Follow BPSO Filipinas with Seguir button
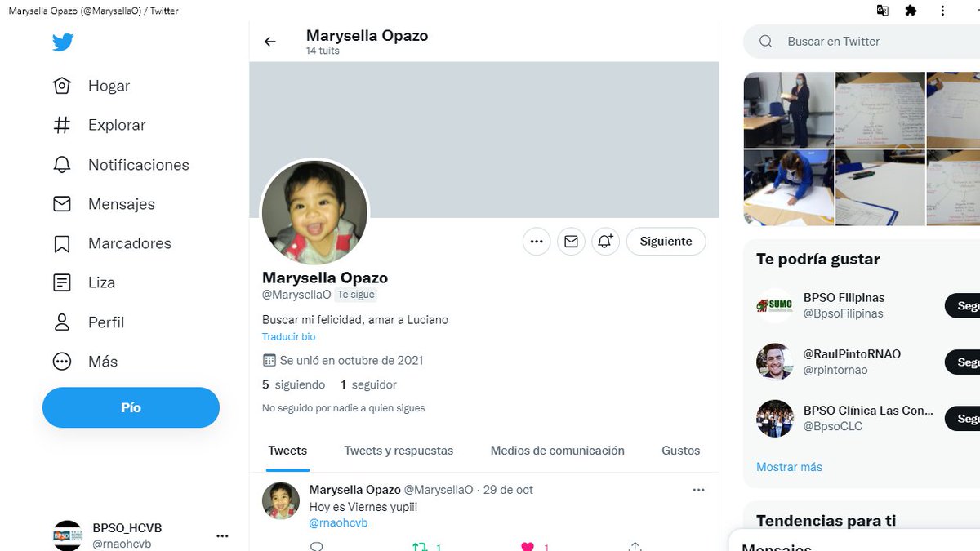Image resolution: width=980 pixels, height=551 pixels. (964, 306)
